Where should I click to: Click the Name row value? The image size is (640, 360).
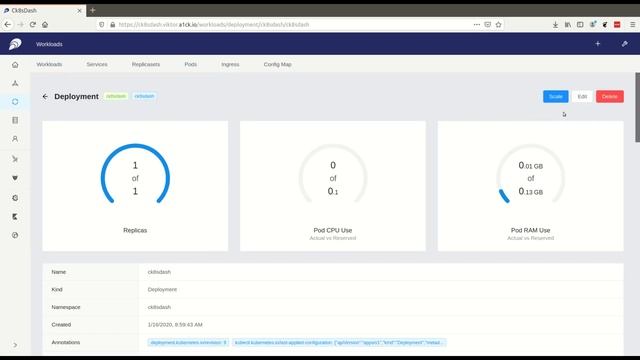[159, 272]
